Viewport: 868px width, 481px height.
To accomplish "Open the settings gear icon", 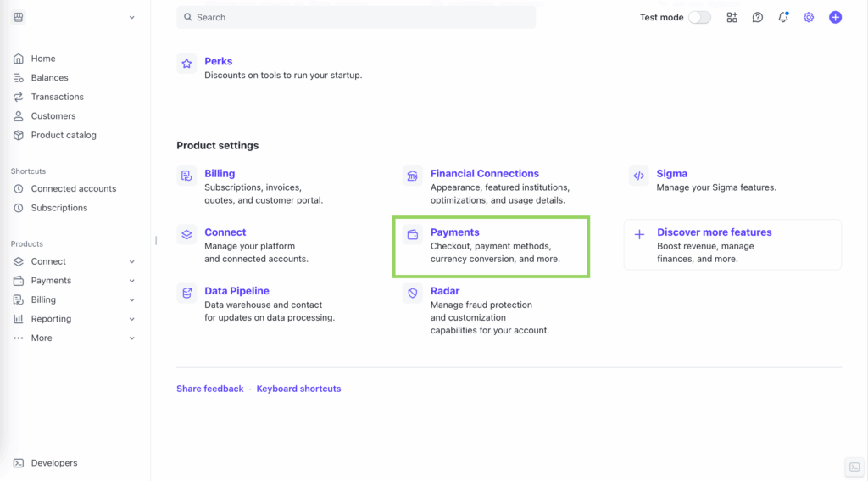I will (x=809, y=17).
